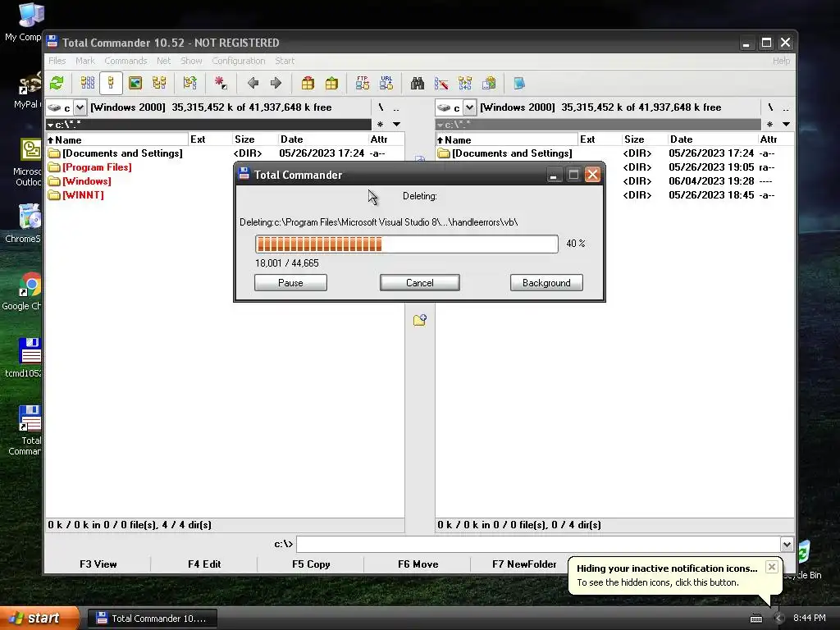
Task: Click the F6 Move button
Action: tap(418, 564)
